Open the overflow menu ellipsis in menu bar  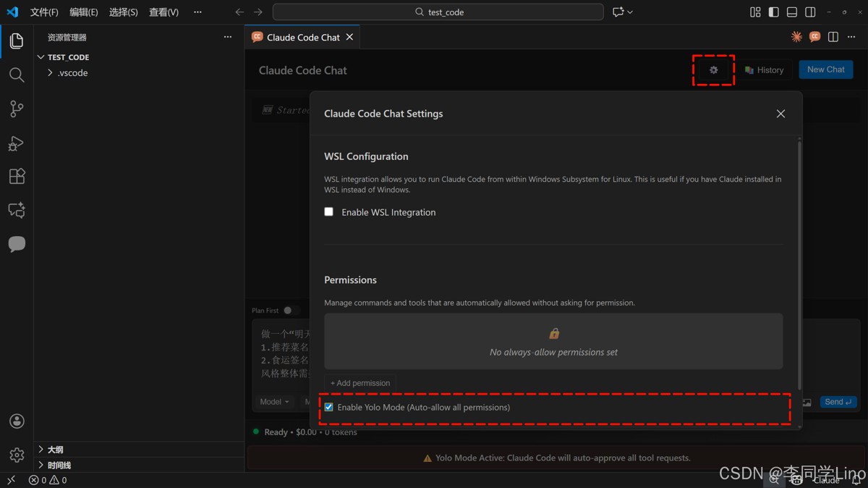tap(198, 12)
